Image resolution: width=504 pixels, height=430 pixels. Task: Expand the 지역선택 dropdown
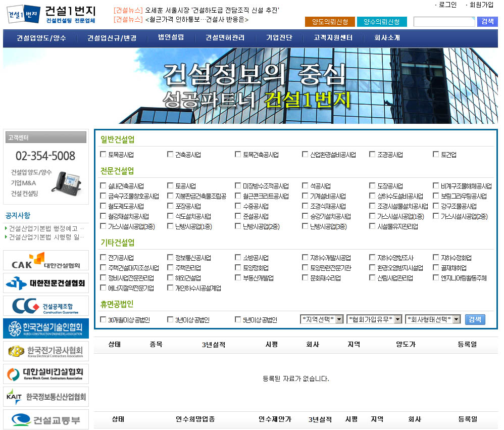[x=322, y=319]
